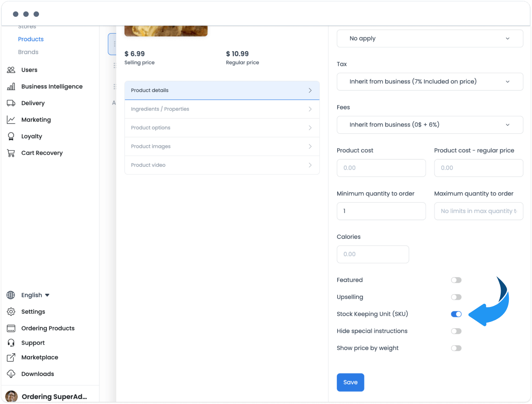Select the Product images row

click(222, 146)
